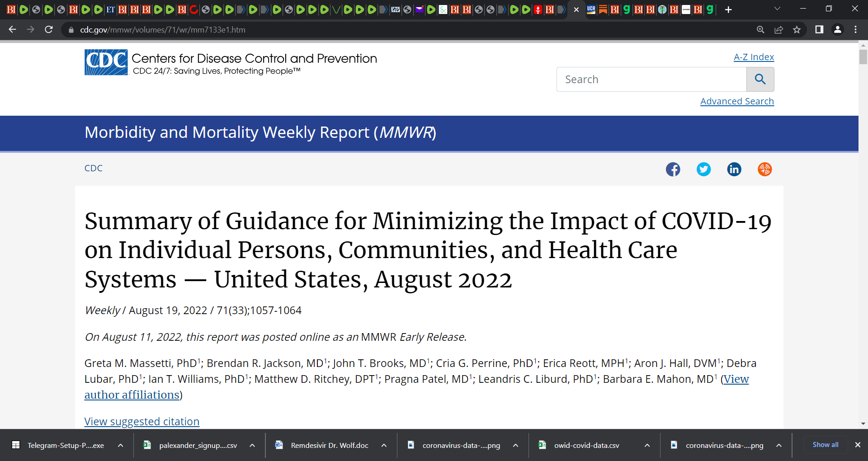
Task: Click Excel icon of owid-covid-data download
Action: point(542,445)
